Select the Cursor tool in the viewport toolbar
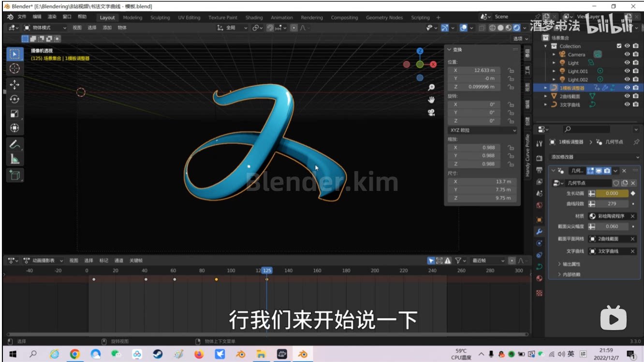Viewport: 644px width, 362px height. [15, 69]
